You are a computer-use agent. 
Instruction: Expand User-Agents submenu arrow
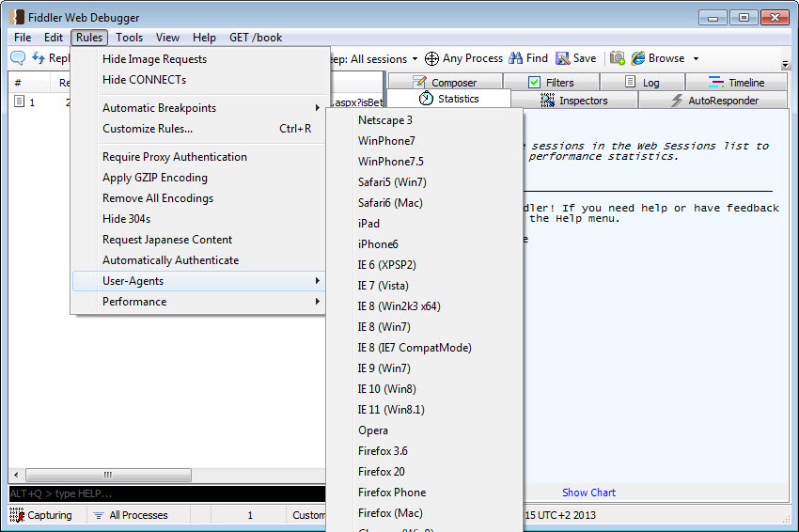tap(318, 281)
